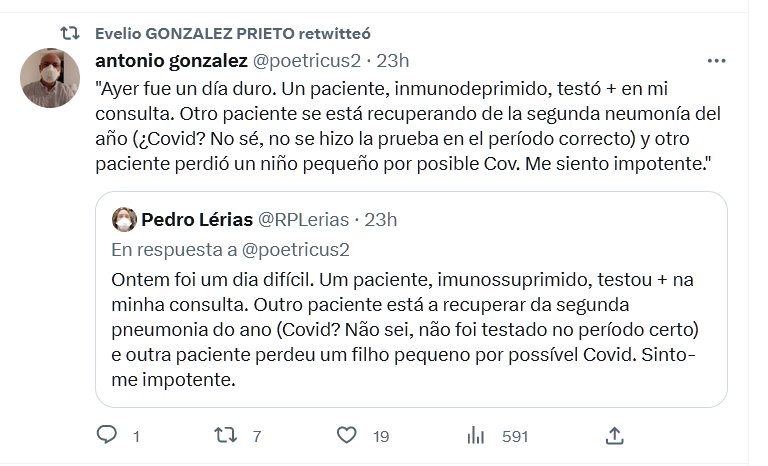Click the quoted tweet's 23h timestamp
The width and height of the screenshot is (768, 466).
(380, 219)
